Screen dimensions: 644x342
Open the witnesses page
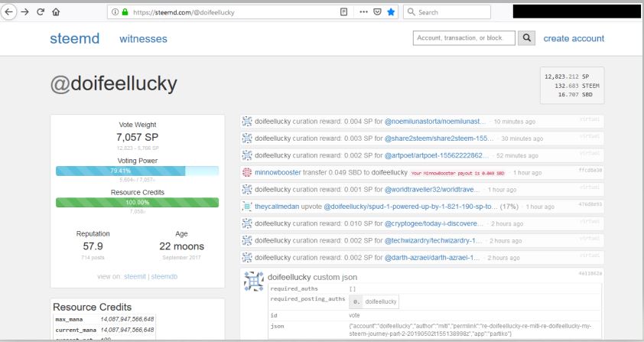pyautogui.click(x=144, y=38)
